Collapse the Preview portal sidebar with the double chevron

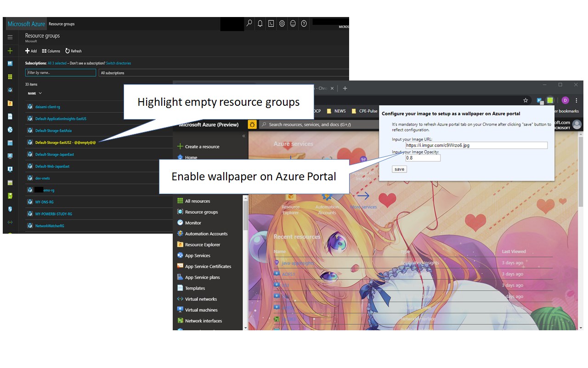pos(243,136)
